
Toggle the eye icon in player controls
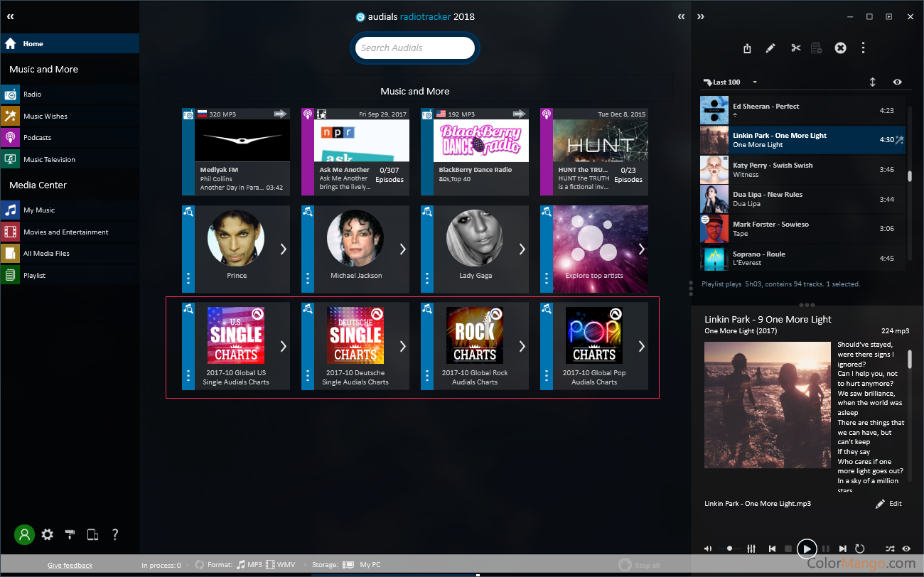tap(906, 549)
